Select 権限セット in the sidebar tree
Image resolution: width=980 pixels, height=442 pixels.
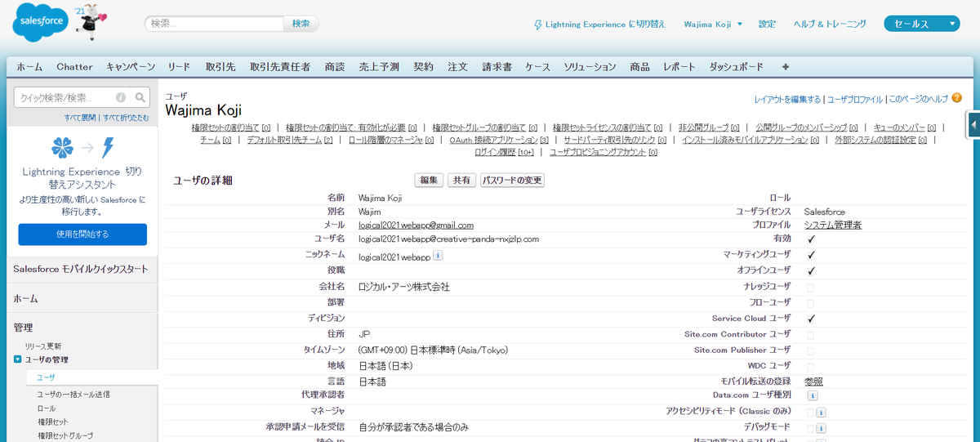53,422
